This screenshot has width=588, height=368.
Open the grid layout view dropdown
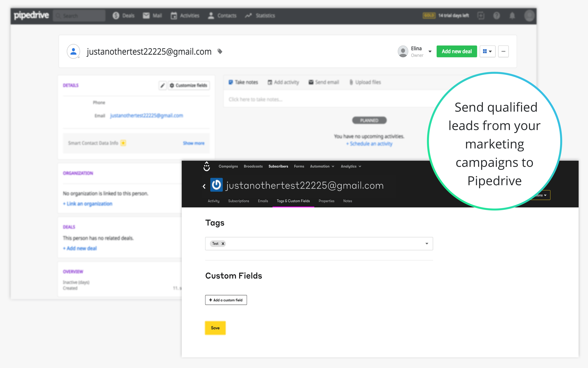(x=487, y=51)
